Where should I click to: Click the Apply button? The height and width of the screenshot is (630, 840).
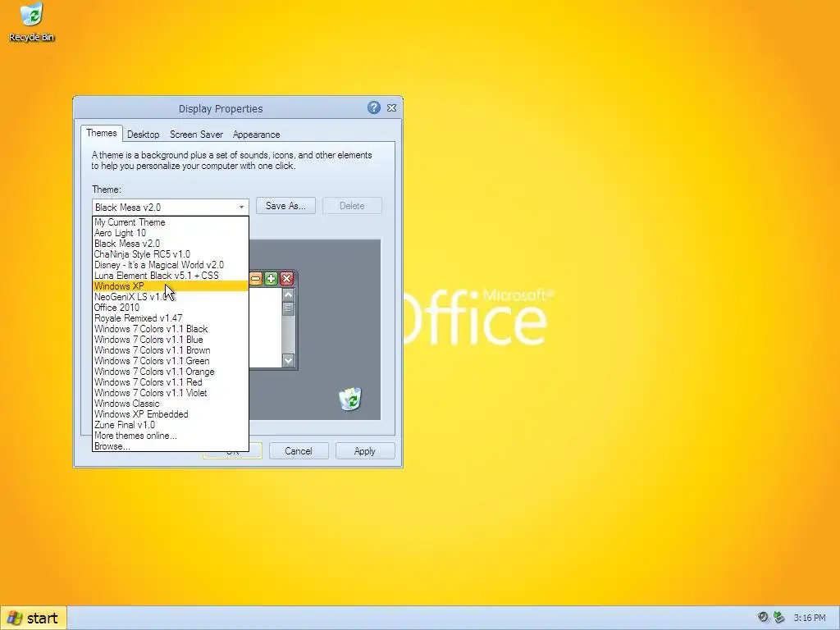[365, 451]
